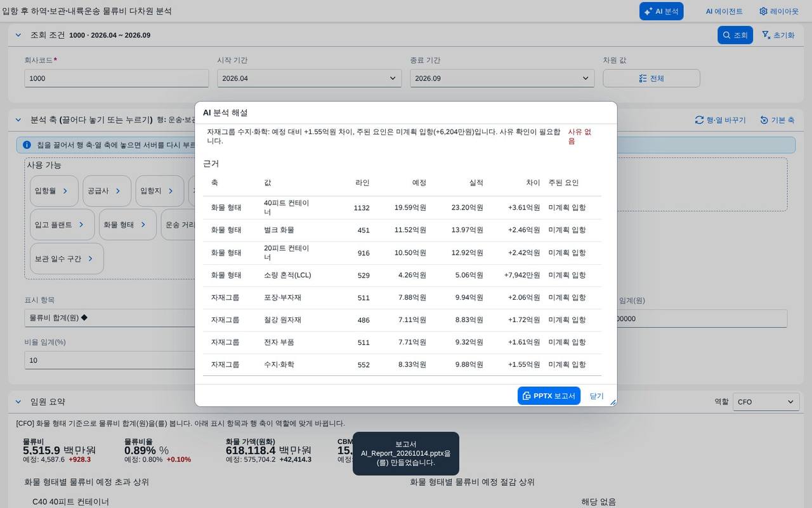Screen dimensions: 812x508
Task: Collapse the 조회 조건 section
Action: 18,35
